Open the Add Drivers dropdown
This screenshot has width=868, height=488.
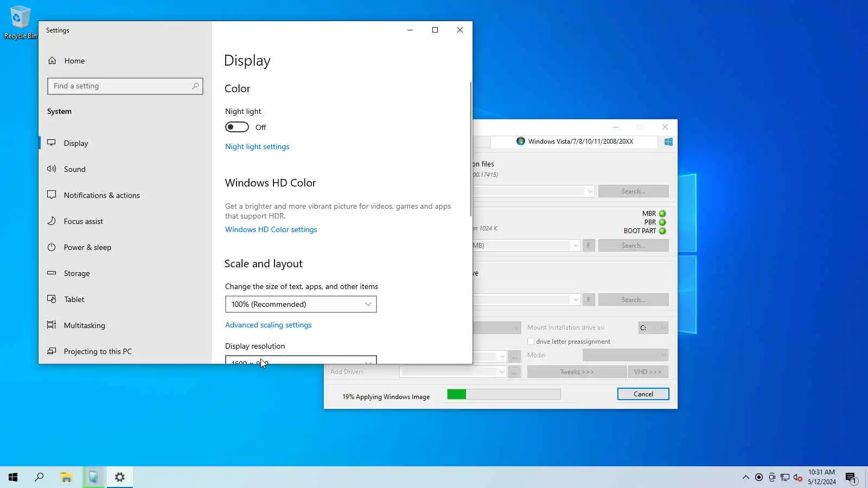[453, 372]
